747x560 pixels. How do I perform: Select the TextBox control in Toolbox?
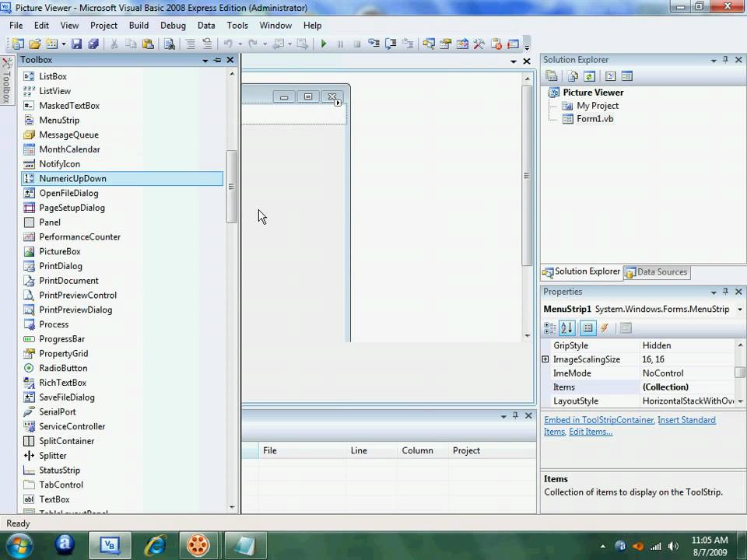click(122, 499)
